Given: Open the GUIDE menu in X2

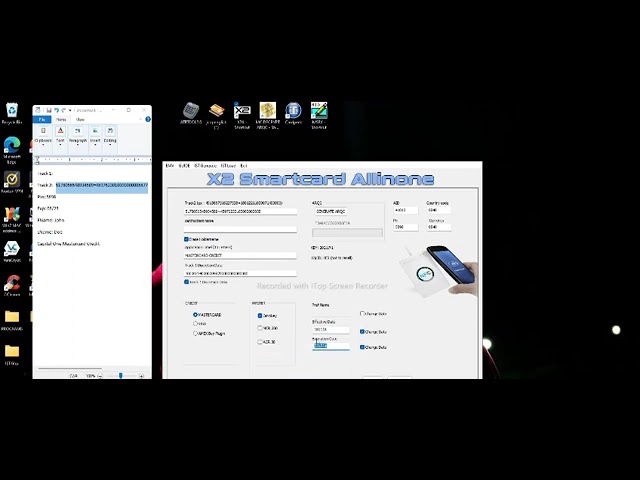Looking at the screenshot, I should (184, 166).
